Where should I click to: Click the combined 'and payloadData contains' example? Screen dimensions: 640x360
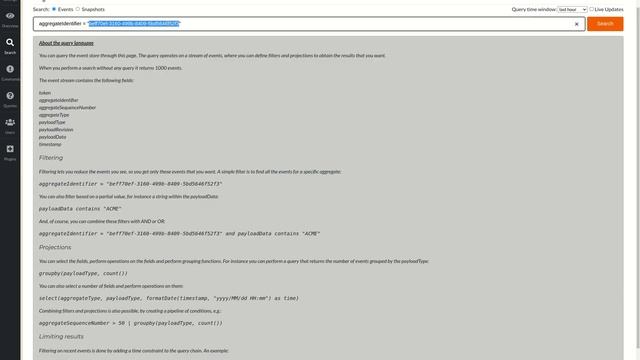(179, 233)
